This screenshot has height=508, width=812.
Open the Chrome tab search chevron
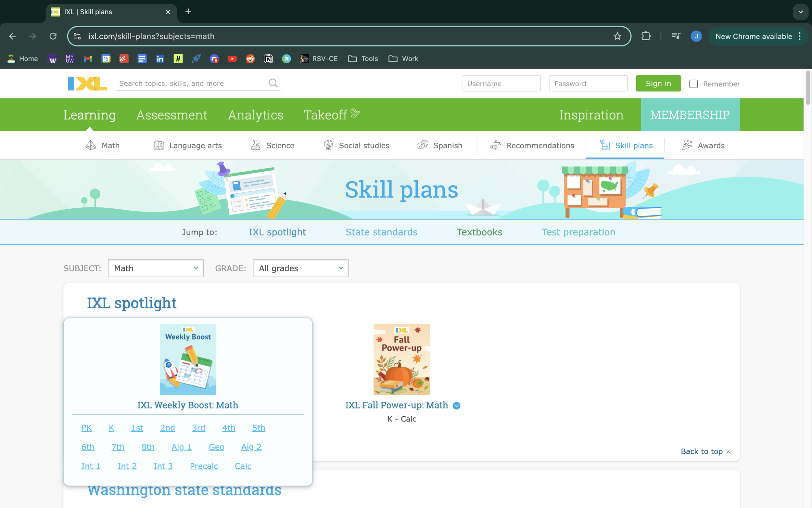pos(800,12)
